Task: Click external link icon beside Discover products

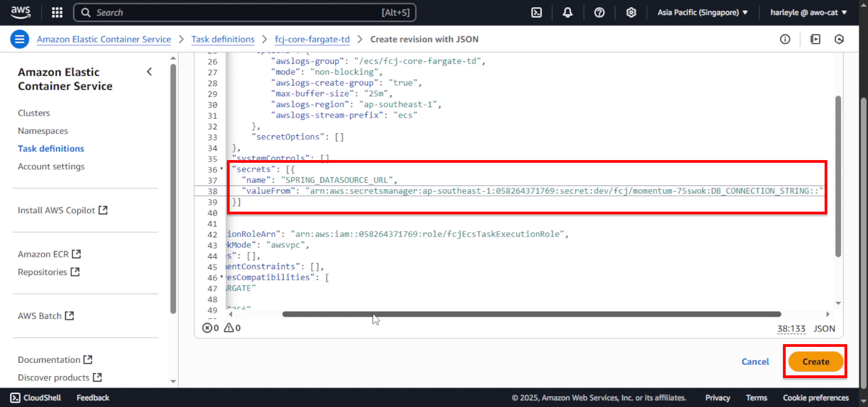Action: tap(97, 377)
